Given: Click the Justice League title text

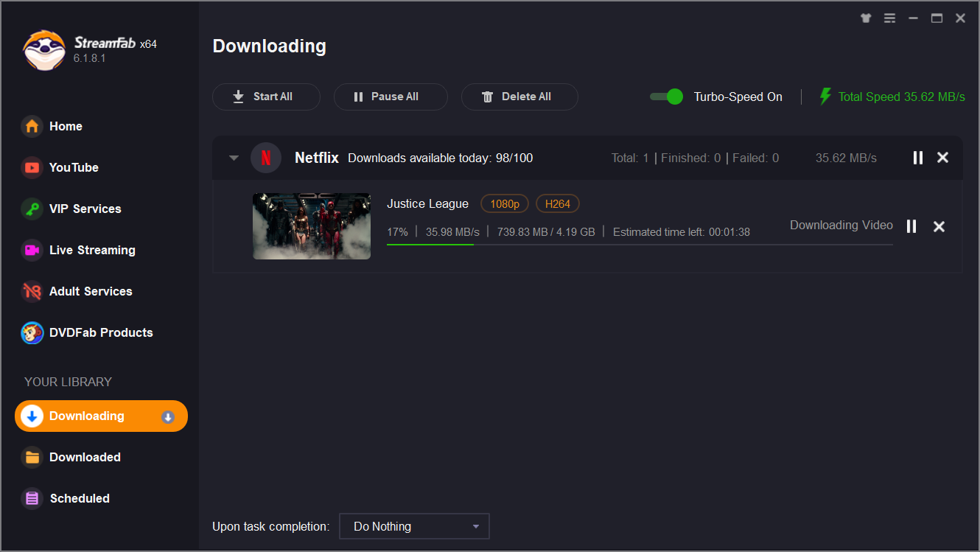Looking at the screenshot, I should tap(427, 204).
